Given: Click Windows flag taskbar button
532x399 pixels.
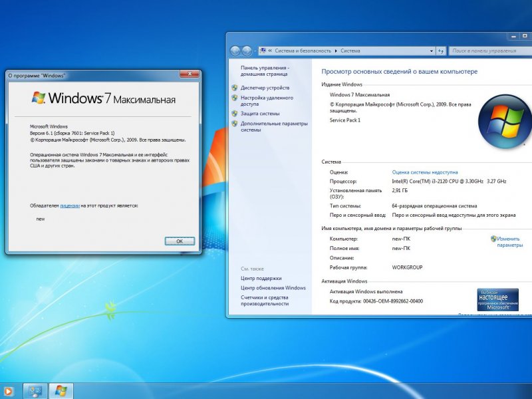Looking at the screenshot, I should tap(61, 391).
